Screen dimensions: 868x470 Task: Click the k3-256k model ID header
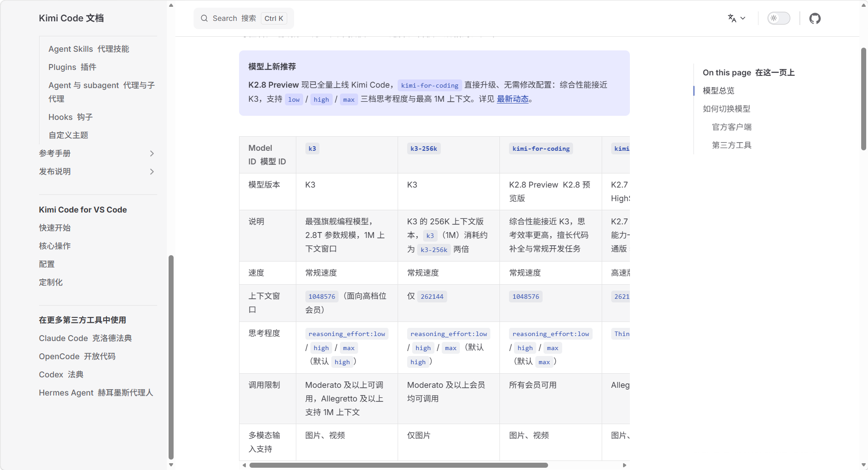tap(424, 148)
